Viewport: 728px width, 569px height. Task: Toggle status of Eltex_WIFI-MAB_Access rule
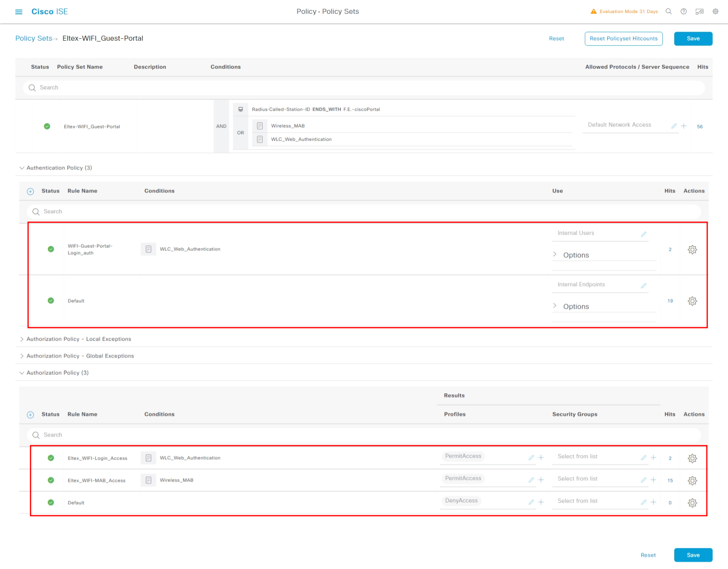point(51,480)
